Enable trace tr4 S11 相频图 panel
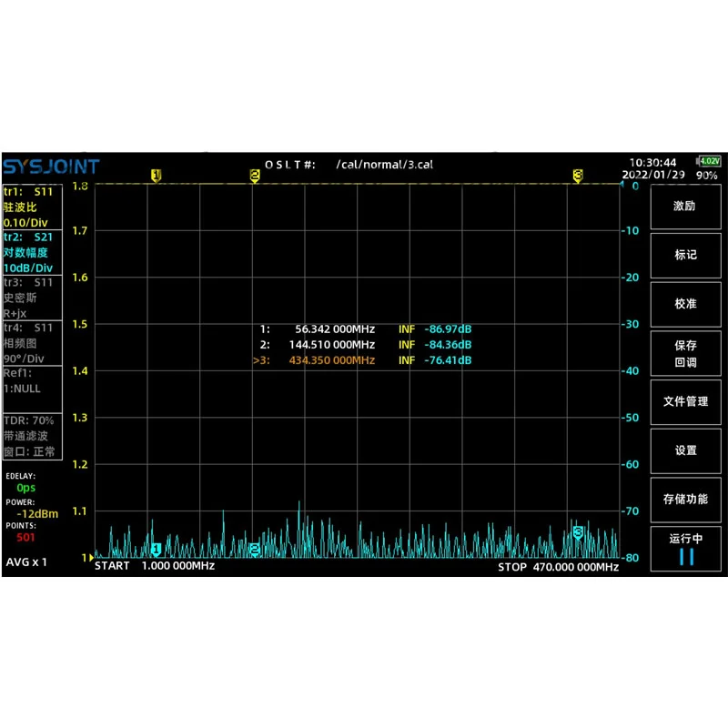The width and height of the screenshot is (728, 728). tap(33, 343)
